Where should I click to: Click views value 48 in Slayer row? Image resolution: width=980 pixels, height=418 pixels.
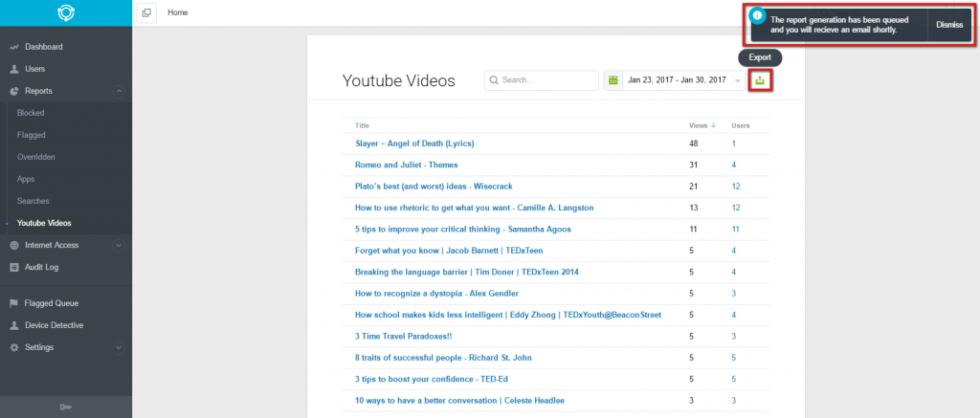[693, 143]
